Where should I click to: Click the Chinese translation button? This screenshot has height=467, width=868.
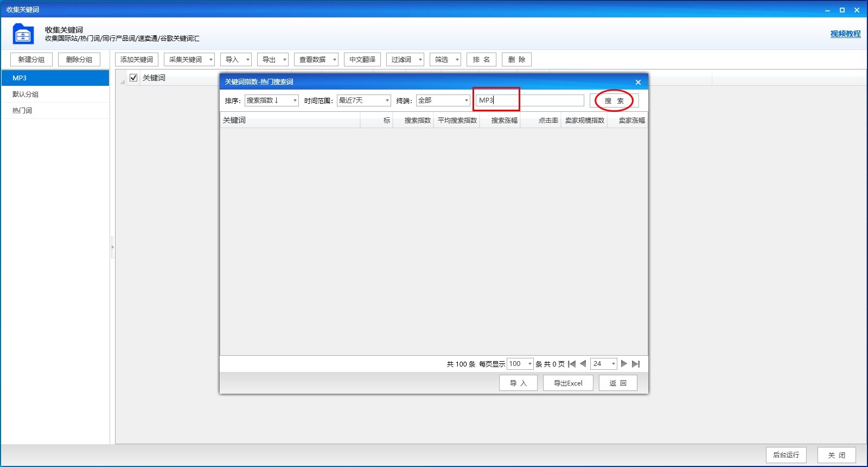[362, 60]
